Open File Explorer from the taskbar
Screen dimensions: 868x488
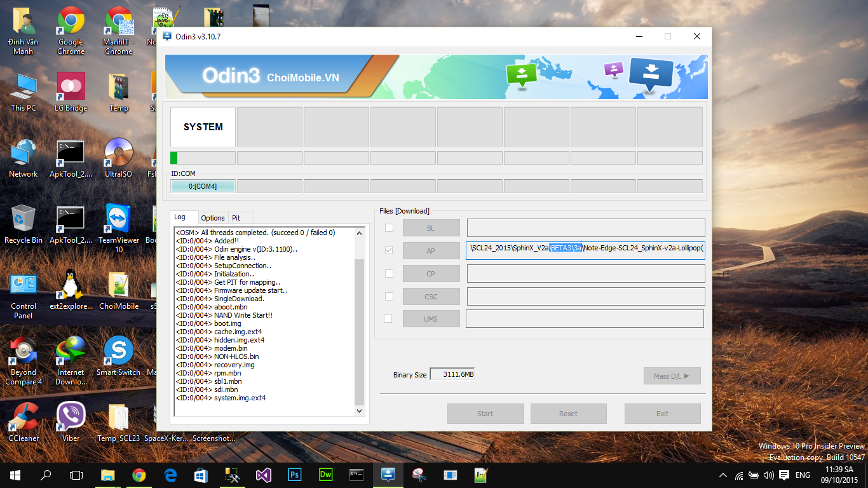107,475
